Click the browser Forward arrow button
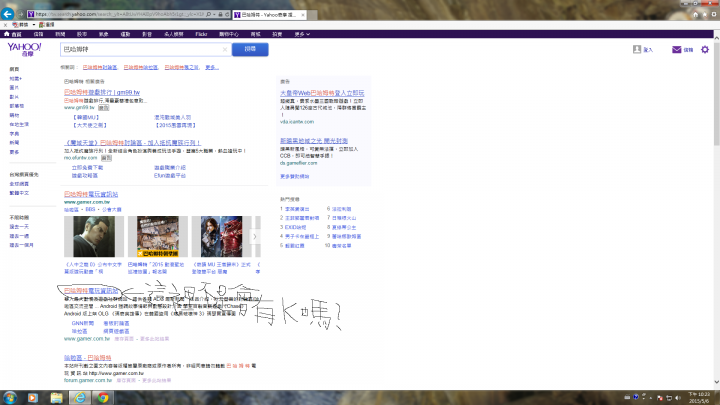The height and width of the screenshot is (405, 720). (x=21, y=14)
